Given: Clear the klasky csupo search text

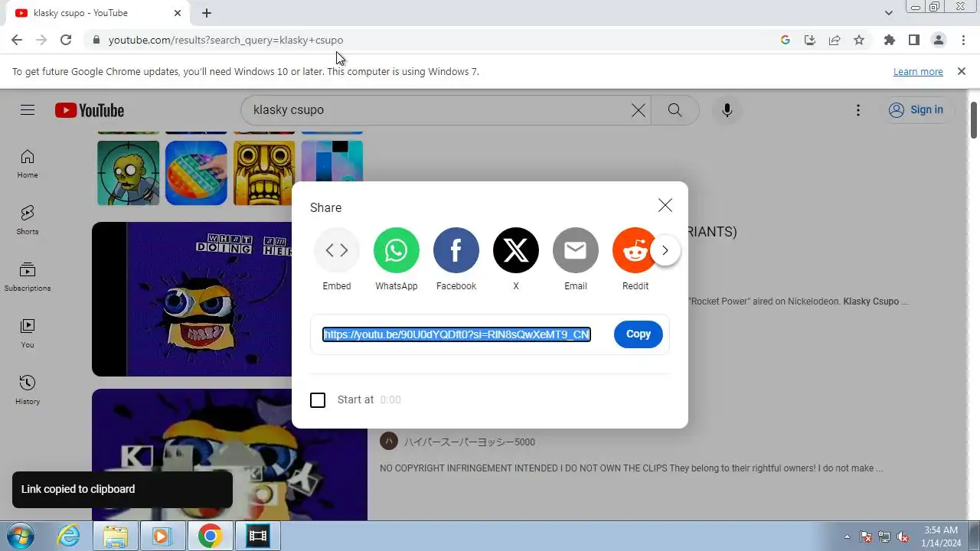Looking at the screenshot, I should click(x=639, y=110).
